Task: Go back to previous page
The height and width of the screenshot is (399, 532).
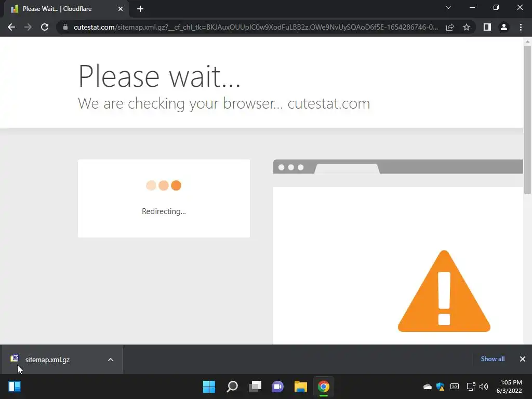Action: pos(11,27)
